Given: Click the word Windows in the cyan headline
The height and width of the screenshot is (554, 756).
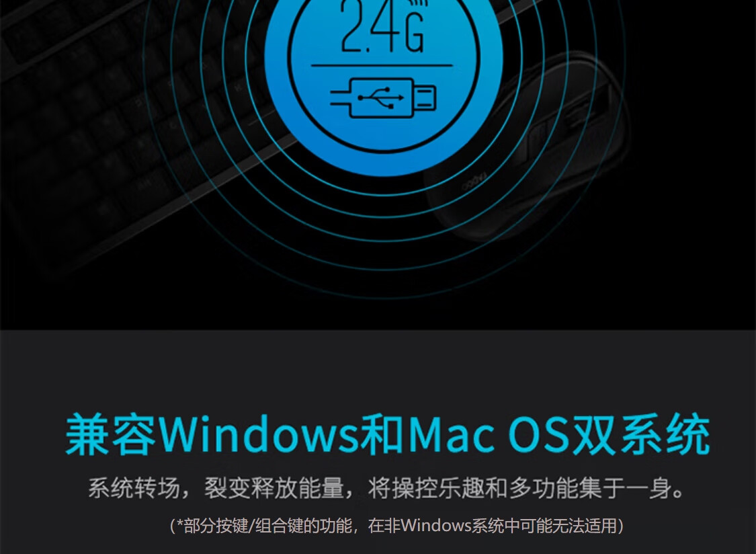Looking at the screenshot, I should pyautogui.click(x=258, y=434).
